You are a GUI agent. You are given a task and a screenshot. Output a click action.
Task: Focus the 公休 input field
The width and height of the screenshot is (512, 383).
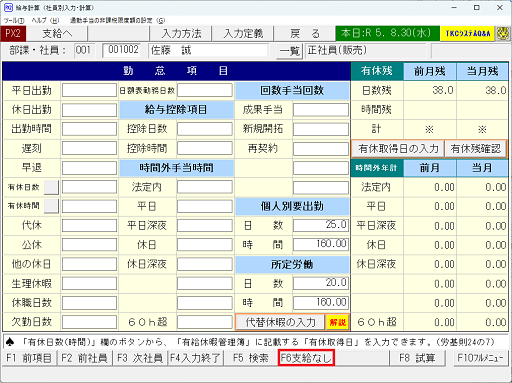coord(89,245)
